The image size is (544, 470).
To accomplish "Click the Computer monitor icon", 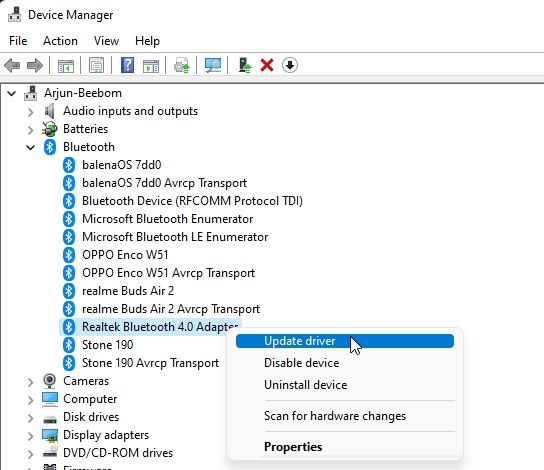I will [50, 399].
